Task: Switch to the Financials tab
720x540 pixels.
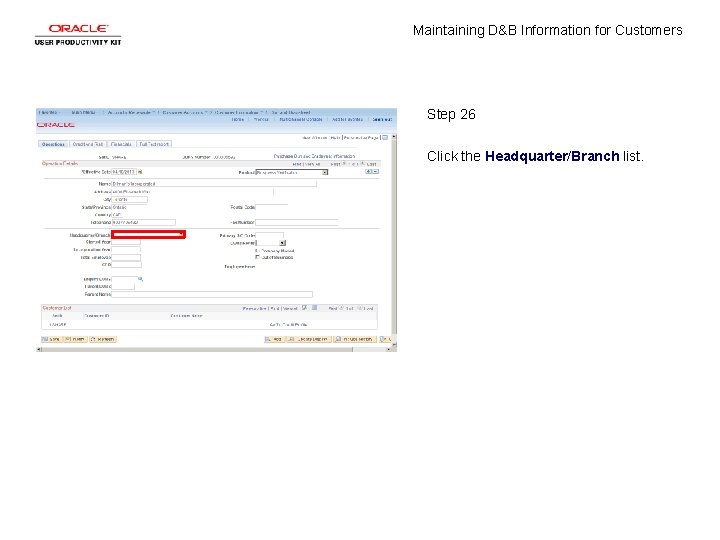Action: 121,144
